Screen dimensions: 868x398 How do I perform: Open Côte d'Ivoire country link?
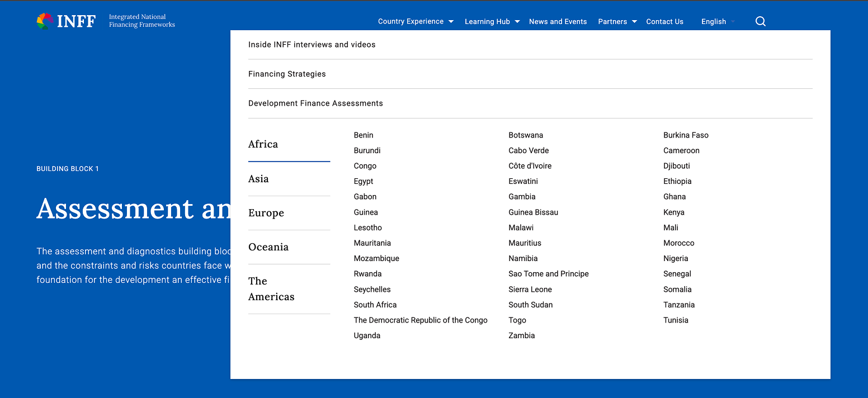click(530, 166)
